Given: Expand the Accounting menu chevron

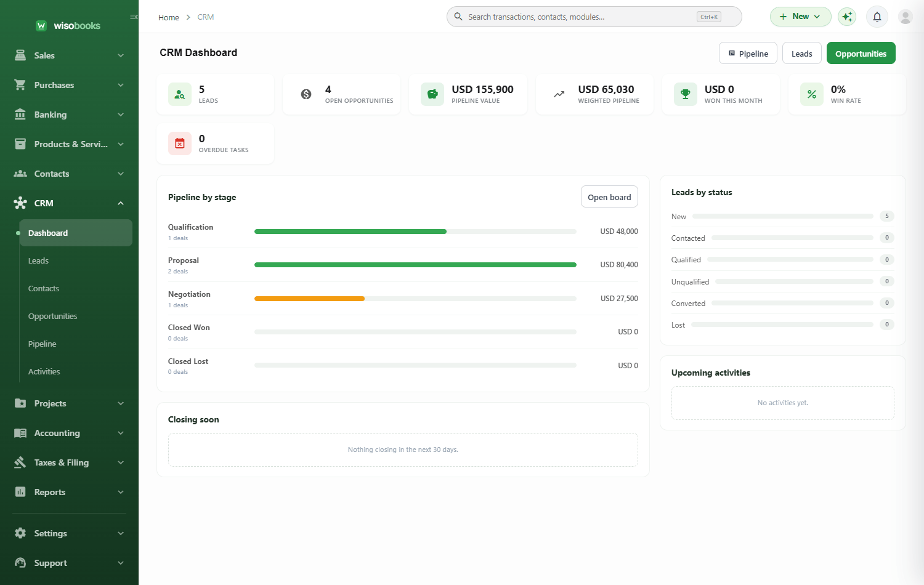Looking at the screenshot, I should click(x=121, y=433).
